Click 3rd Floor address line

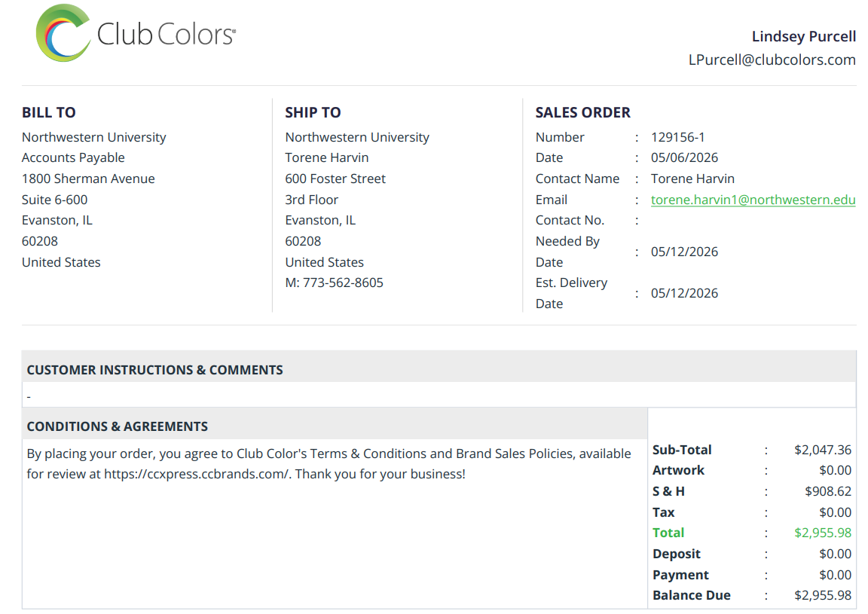click(311, 200)
